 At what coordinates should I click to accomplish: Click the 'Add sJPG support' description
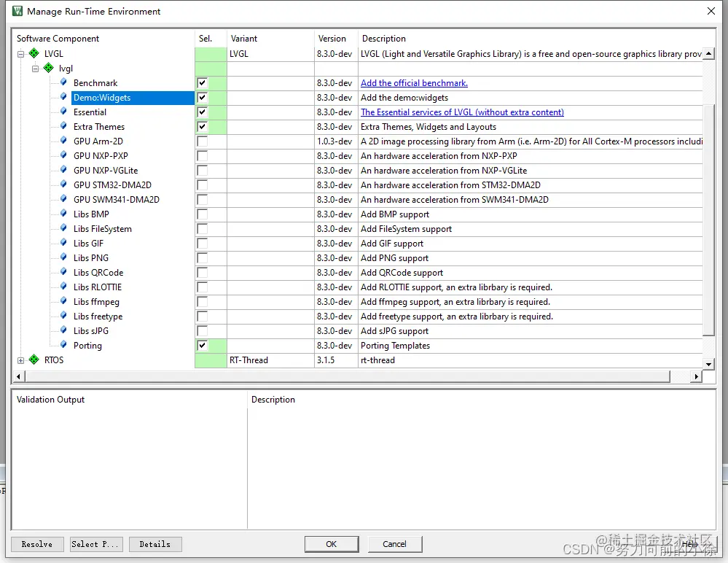[395, 331]
